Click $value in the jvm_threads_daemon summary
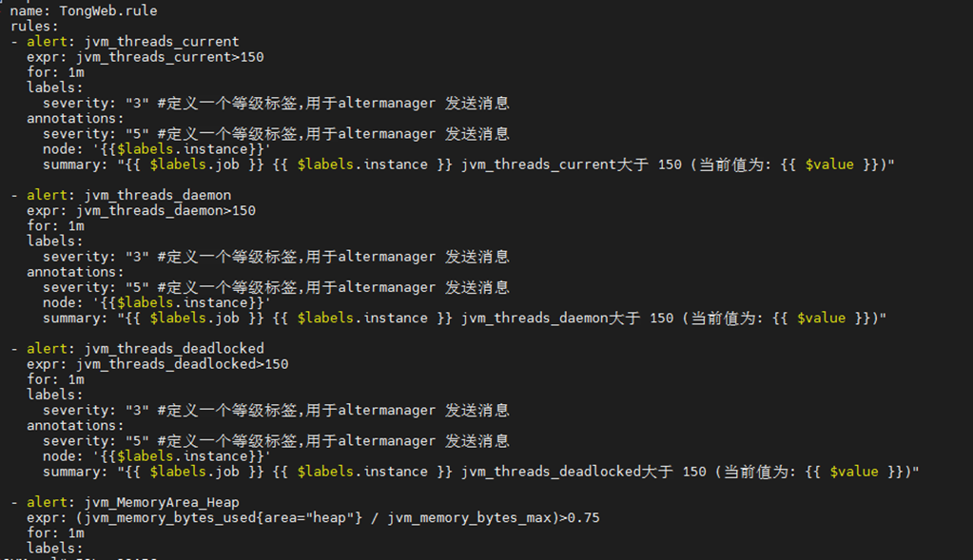This screenshot has width=973, height=560. point(821,318)
